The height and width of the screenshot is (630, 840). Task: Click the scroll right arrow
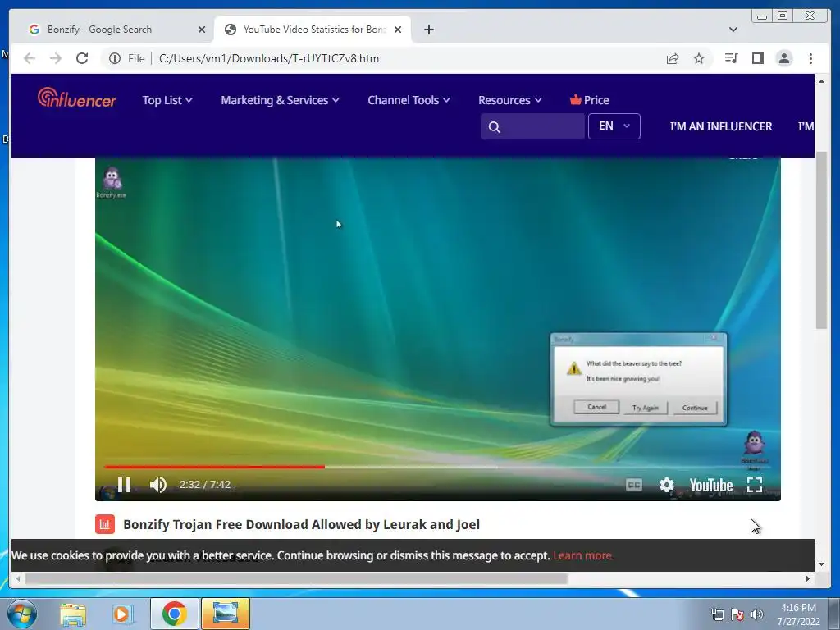click(808, 578)
